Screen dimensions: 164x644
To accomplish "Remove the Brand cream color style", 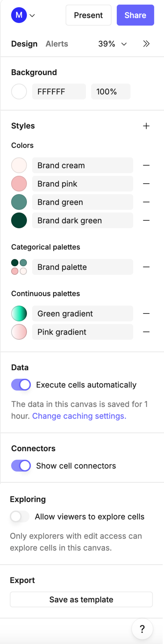I will pyautogui.click(x=146, y=165).
